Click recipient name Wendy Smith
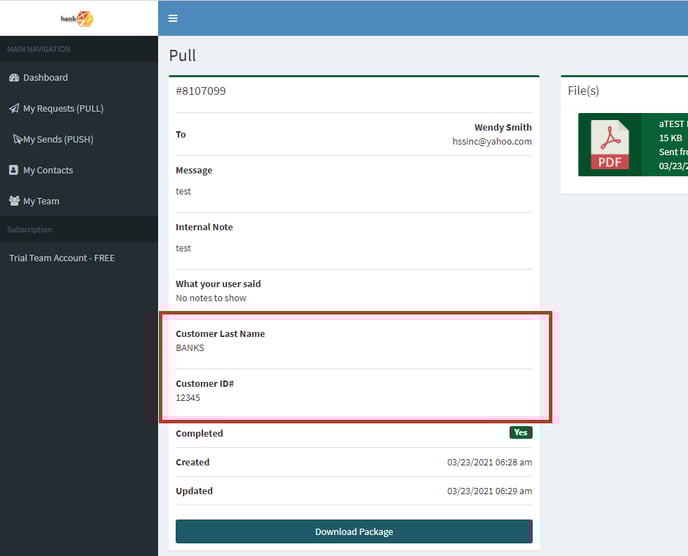Image resolution: width=688 pixels, height=556 pixels. coord(503,128)
